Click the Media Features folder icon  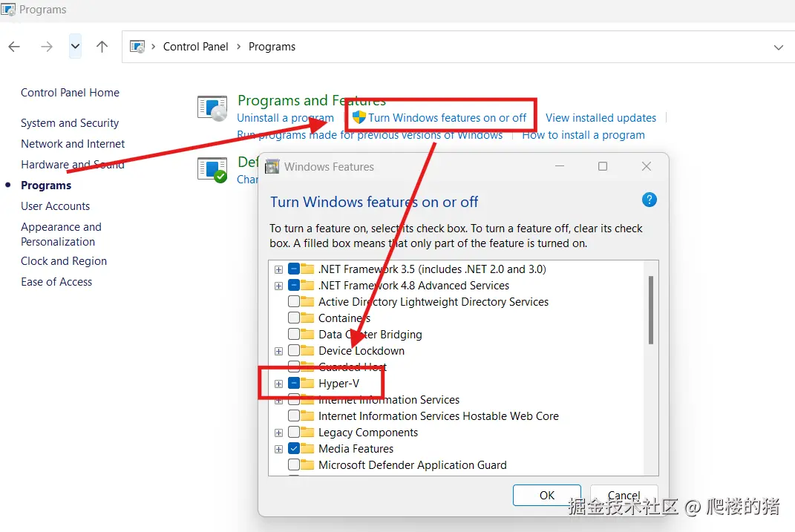point(307,448)
